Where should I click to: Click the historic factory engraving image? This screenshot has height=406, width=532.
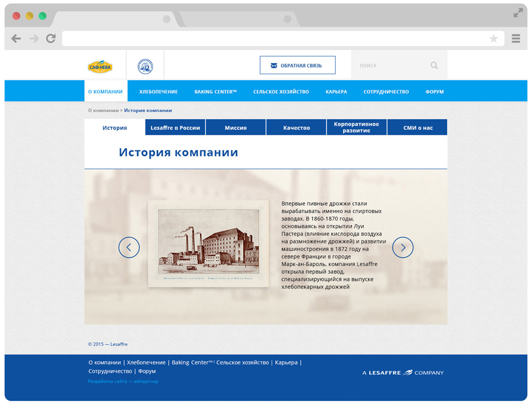[208, 243]
